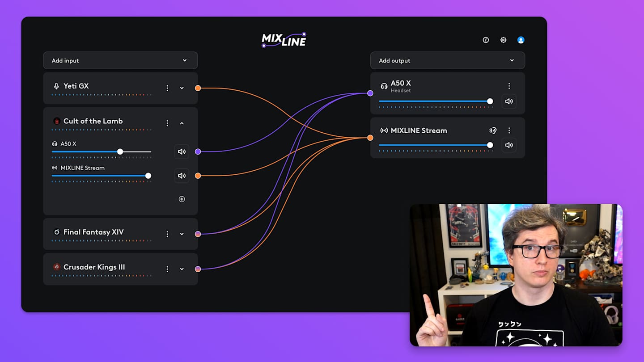Select the A50 X output purple node

click(x=370, y=93)
